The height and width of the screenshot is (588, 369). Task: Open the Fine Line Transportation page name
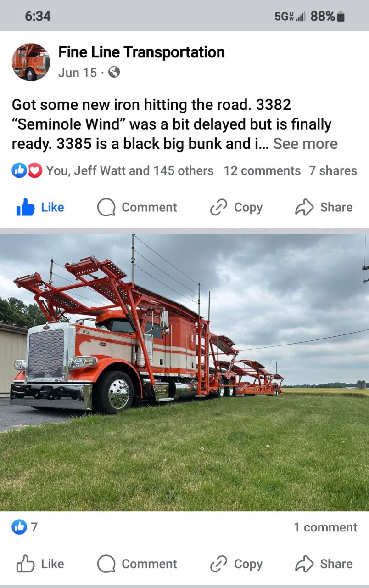tap(141, 52)
